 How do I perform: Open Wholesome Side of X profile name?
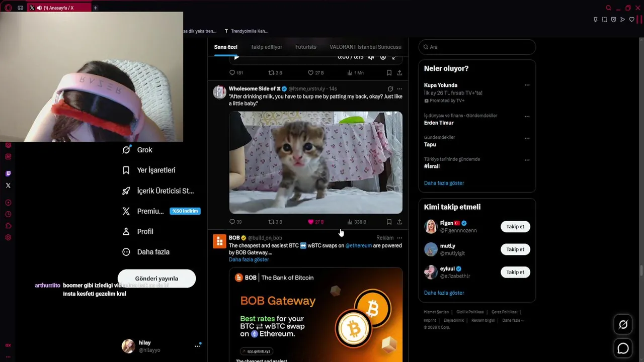pyautogui.click(x=255, y=88)
